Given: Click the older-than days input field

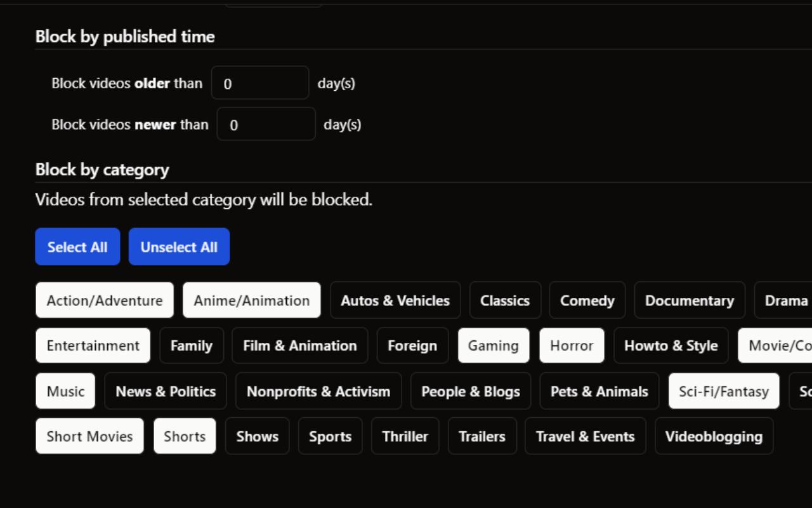Looking at the screenshot, I should pyautogui.click(x=260, y=83).
